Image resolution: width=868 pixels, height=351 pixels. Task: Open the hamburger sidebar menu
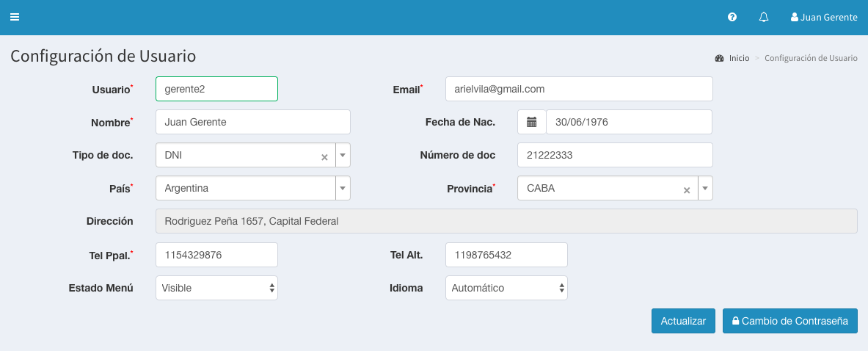(15, 18)
